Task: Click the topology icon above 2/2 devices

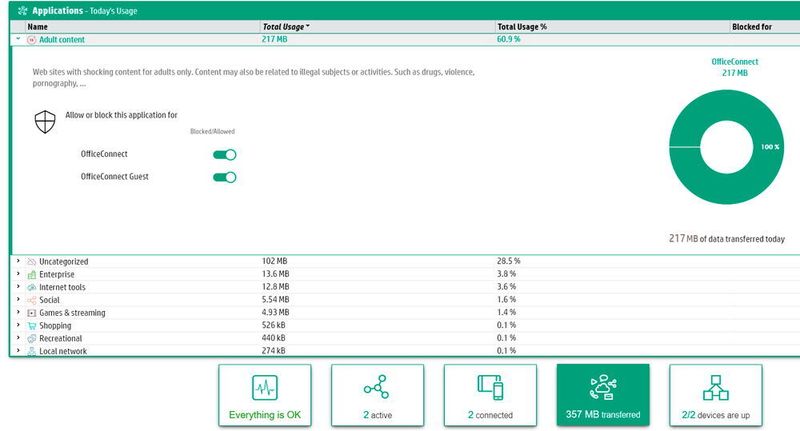Action: tap(716, 388)
